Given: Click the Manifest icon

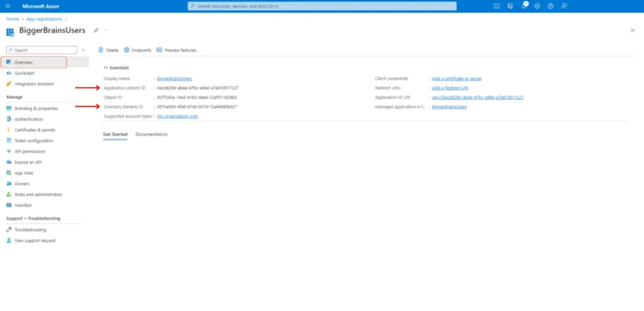Looking at the screenshot, I should click(9, 205).
